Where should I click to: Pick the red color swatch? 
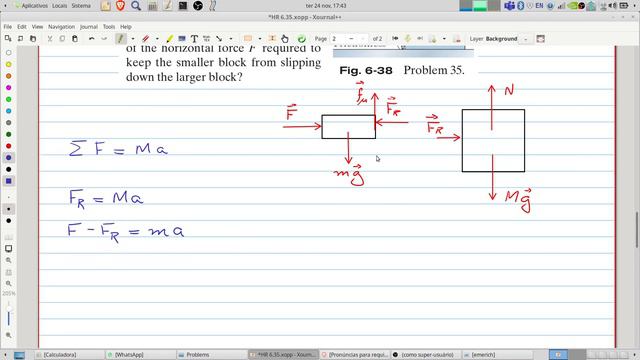9,146
